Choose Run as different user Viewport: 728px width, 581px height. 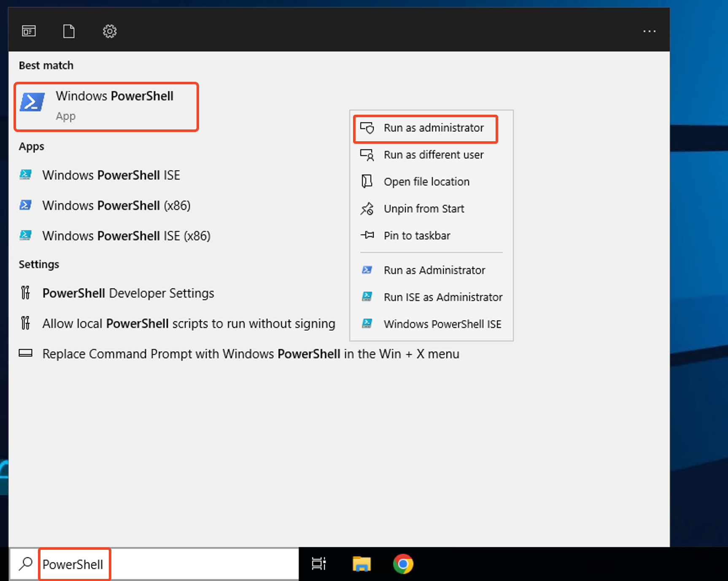click(431, 155)
